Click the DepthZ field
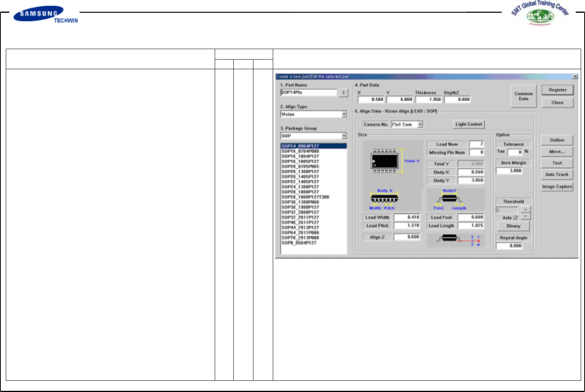 (x=458, y=99)
